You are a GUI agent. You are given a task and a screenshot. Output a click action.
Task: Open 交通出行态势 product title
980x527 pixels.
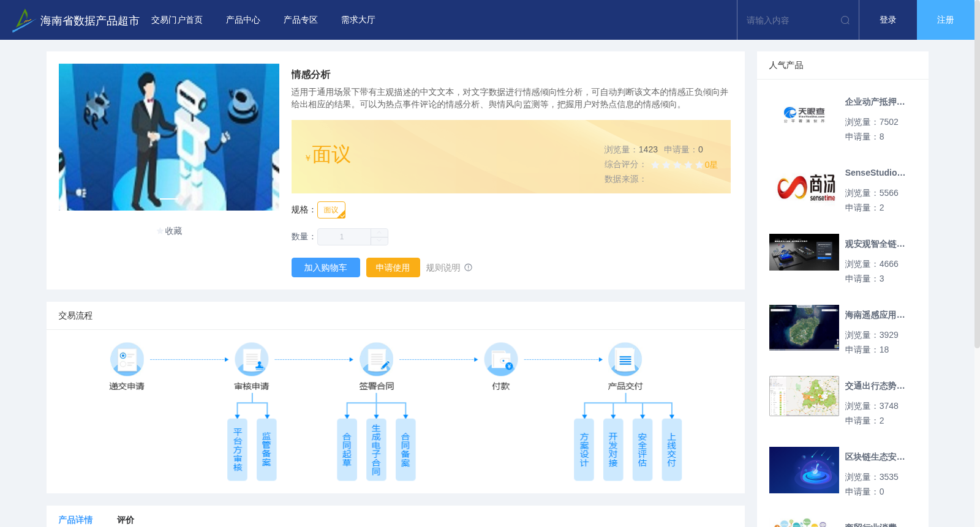[875, 386]
